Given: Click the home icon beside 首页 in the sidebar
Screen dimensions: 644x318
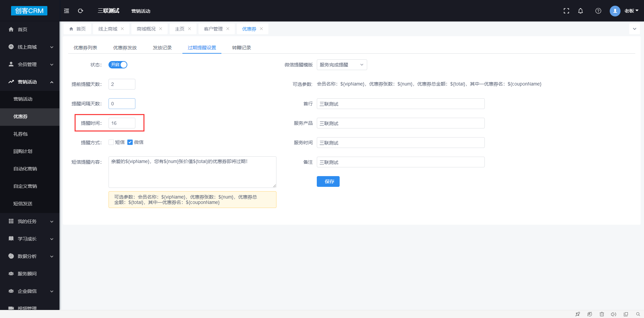Looking at the screenshot, I should (x=11, y=30).
